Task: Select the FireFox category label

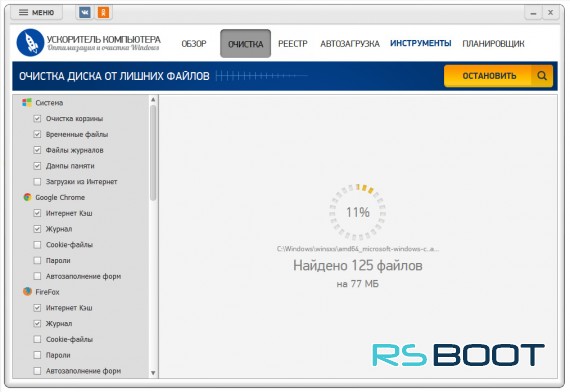Action: point(47,292)
